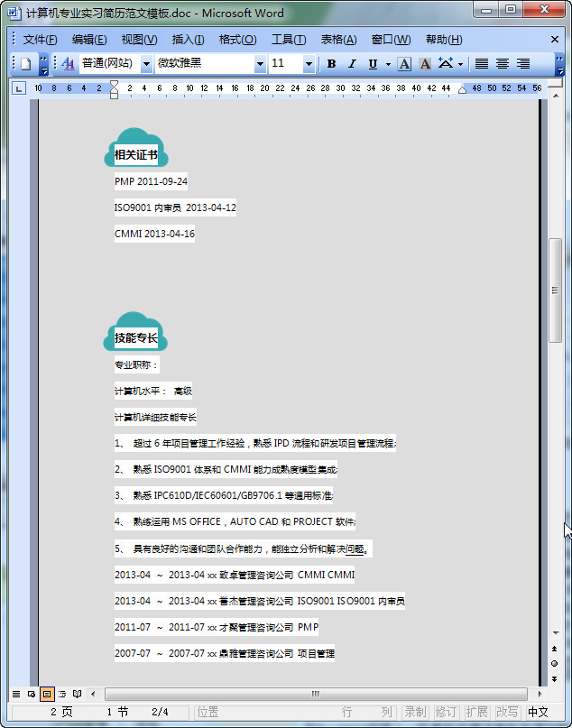Create a new blank document
This screenshot has width=572, height=728.
[x=25, y=64]
